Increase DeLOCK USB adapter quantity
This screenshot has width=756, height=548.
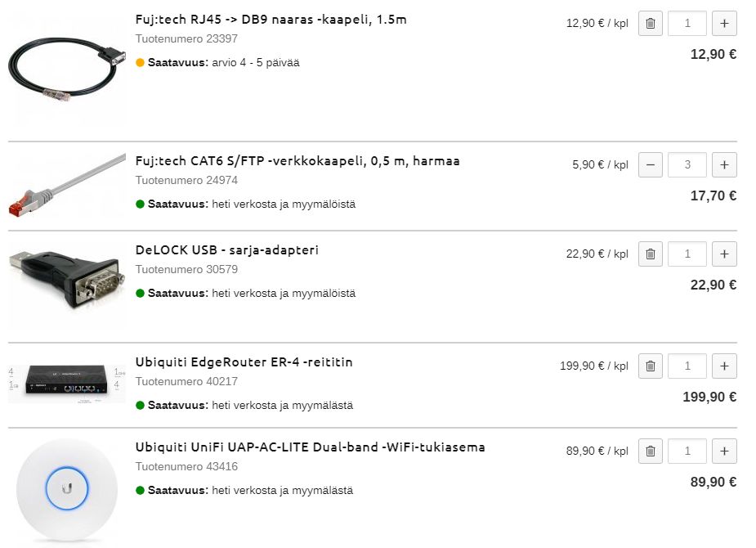click(x=724, y=254)
